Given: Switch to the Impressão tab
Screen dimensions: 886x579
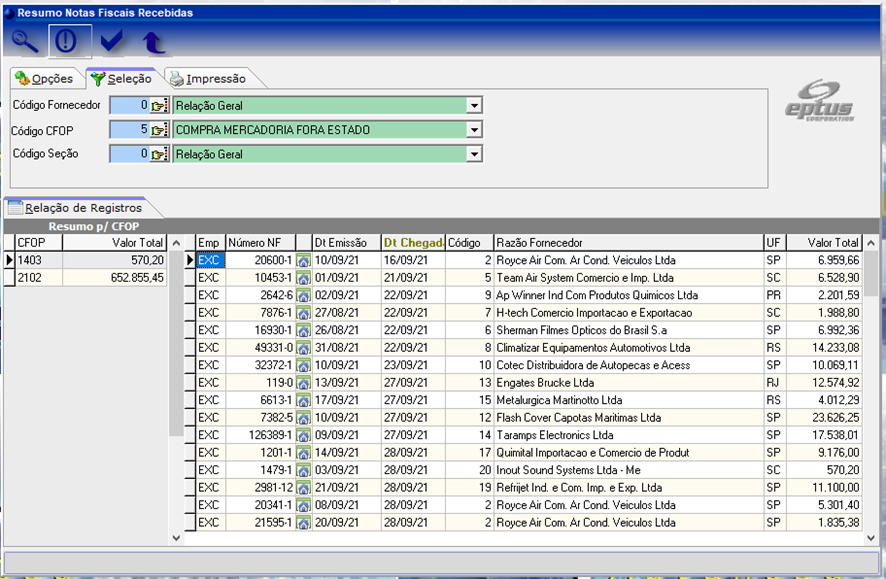Looking at the screenshot, I should pos(208,78).
